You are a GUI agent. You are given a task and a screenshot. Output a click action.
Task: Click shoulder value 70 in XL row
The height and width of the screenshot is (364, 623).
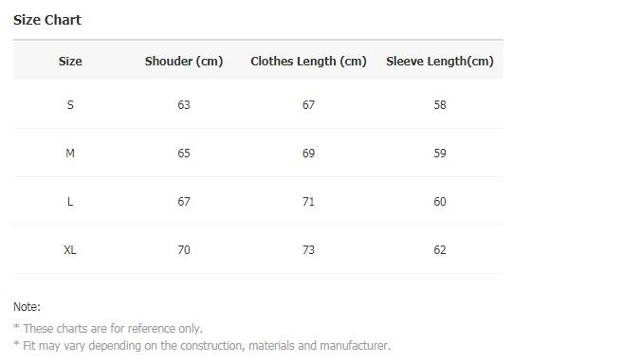point(184,250)
